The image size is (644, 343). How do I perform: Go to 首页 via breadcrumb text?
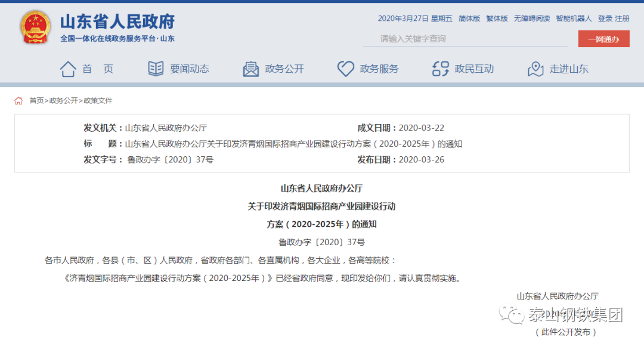coord(36,101)
